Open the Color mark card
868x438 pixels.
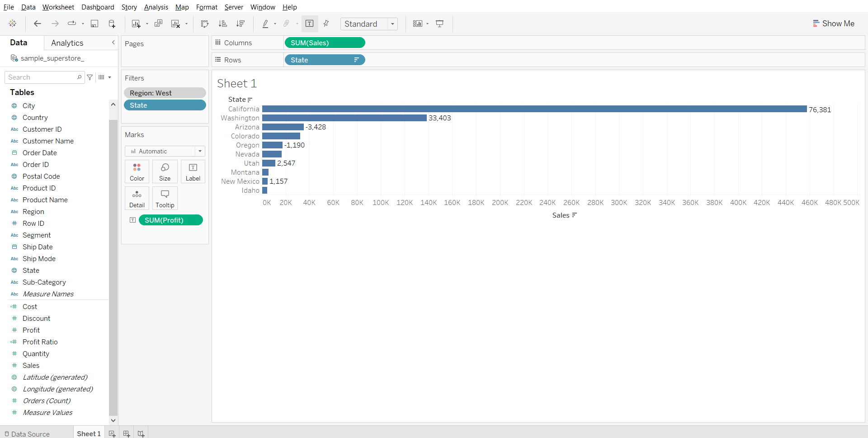(x=137, y=171)
